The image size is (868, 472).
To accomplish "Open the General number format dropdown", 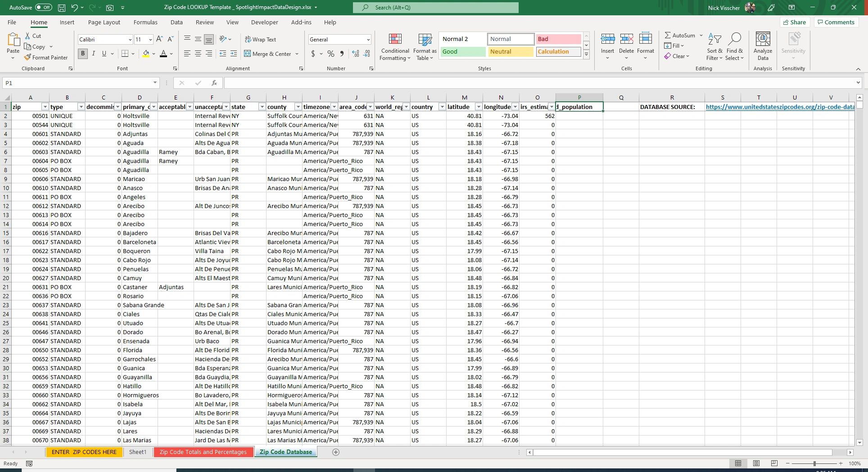I will point(368,40).
